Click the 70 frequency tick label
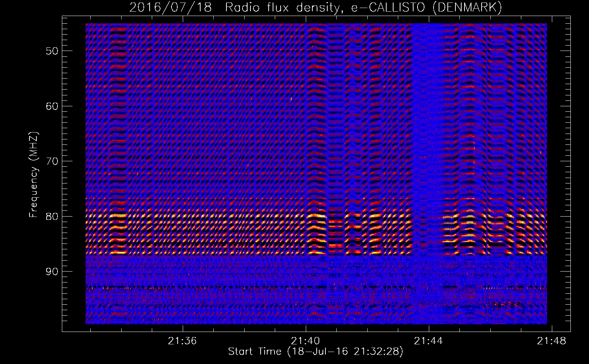This screenshot has height=364, width=589. [52, 161]
